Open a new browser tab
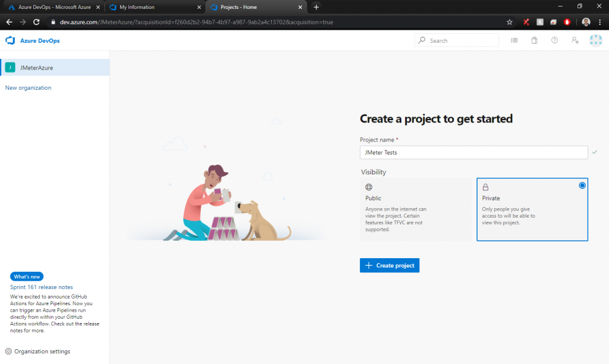This screenshot has width=609, height=364. (316, 7)
